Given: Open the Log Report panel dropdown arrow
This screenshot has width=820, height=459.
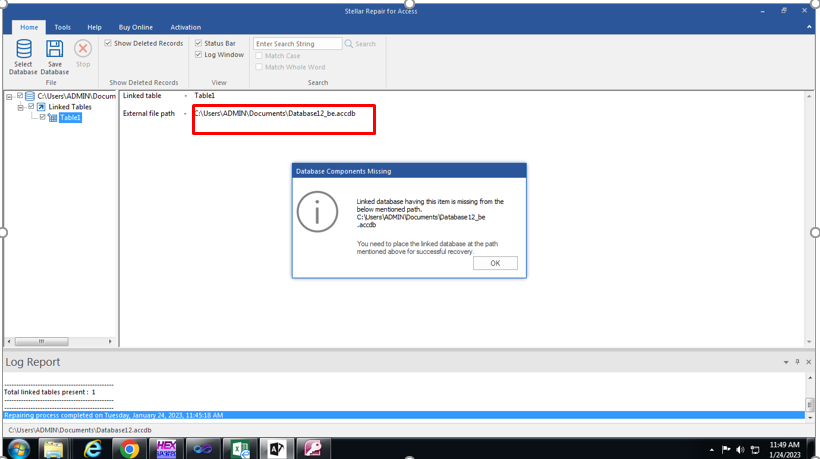Looking at the screenshot, I should coord(785,362).
